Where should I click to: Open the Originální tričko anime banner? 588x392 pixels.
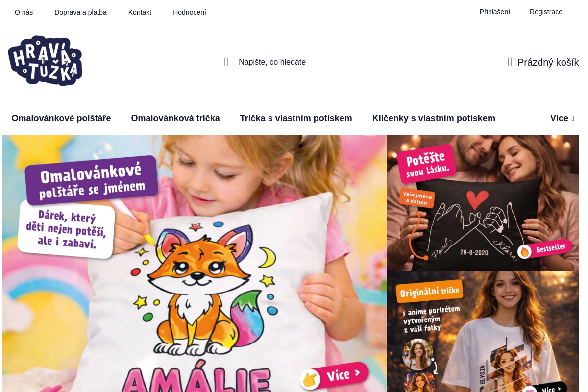(x=483, y=332)
